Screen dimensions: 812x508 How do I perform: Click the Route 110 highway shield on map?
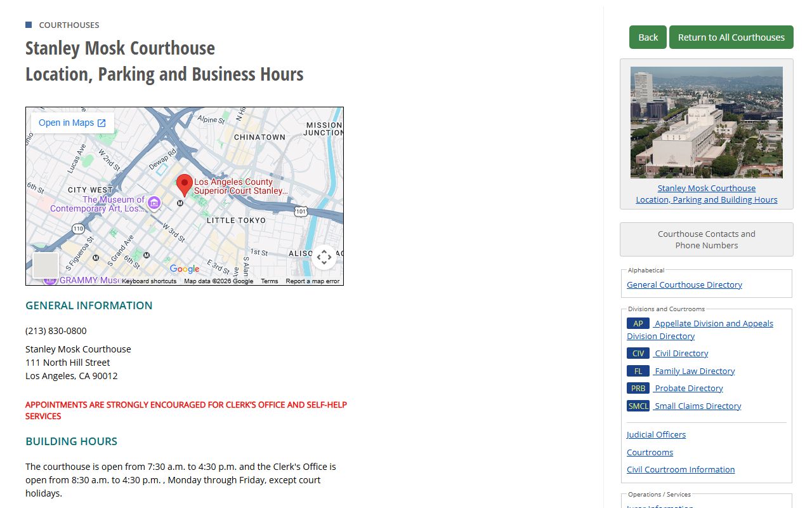[x=78, y=228]
